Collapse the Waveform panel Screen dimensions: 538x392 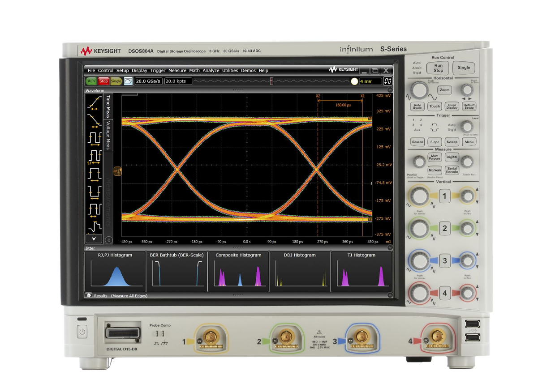[390, 90]
